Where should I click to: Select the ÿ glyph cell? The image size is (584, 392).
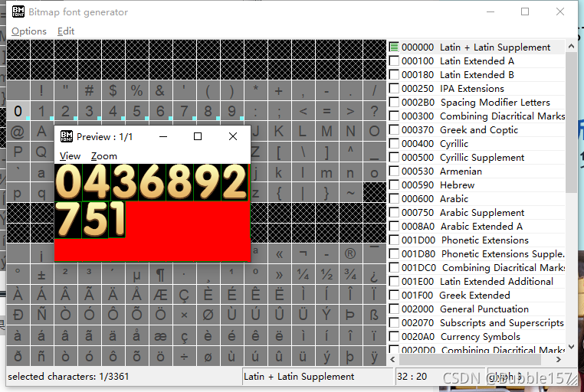pos(374,356)
